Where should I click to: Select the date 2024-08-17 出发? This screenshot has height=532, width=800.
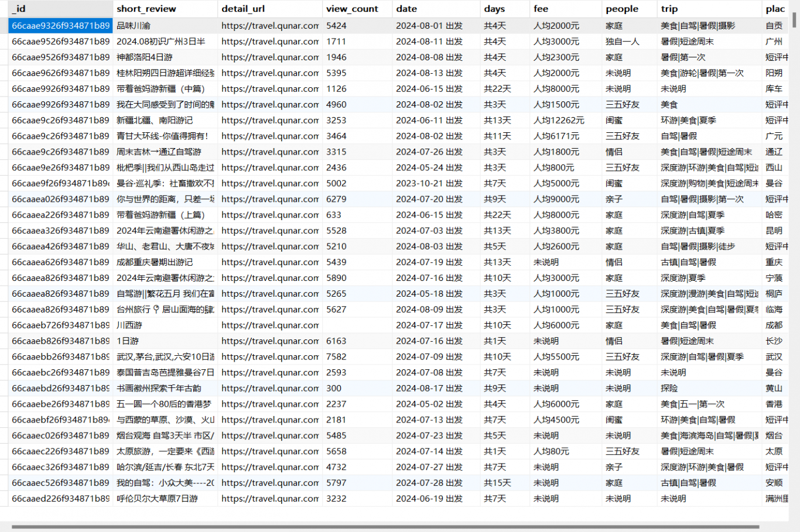(436, 388)
